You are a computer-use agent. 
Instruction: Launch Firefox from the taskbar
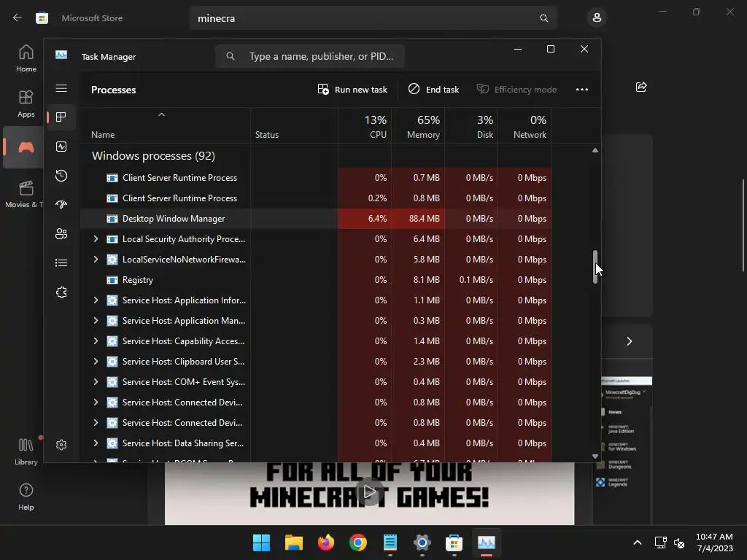(x=326, y=542)
